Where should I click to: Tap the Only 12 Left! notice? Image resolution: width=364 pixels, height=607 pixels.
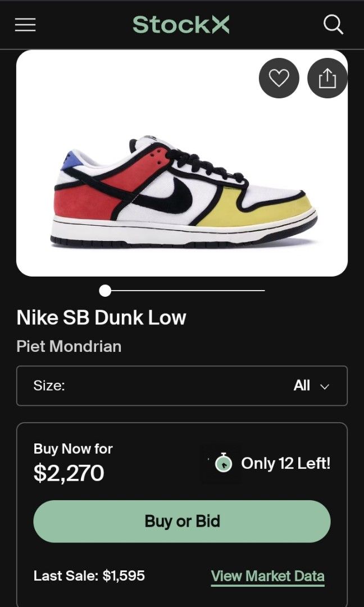click(286, 463)
